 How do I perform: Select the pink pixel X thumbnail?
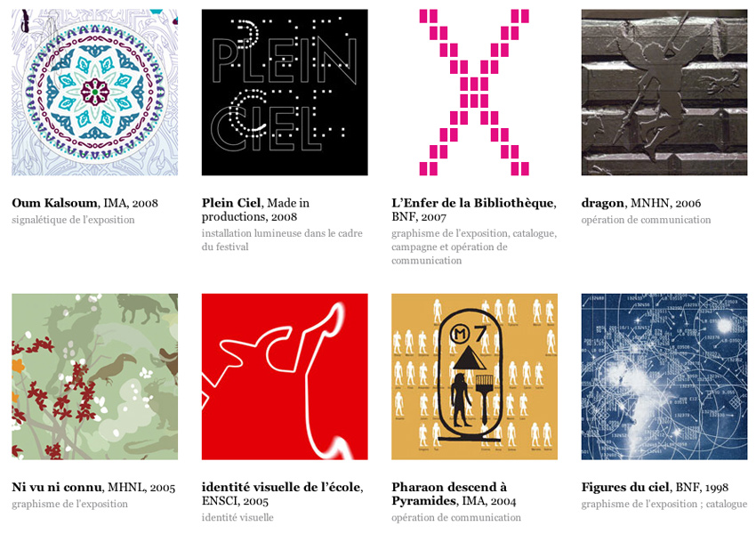(x=474, y=93)
